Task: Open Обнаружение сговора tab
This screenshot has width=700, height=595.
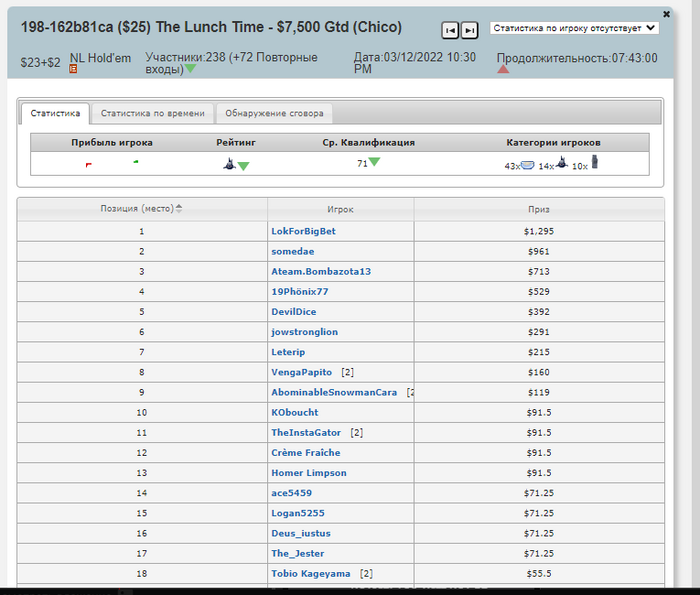Action: pos(274,113)
